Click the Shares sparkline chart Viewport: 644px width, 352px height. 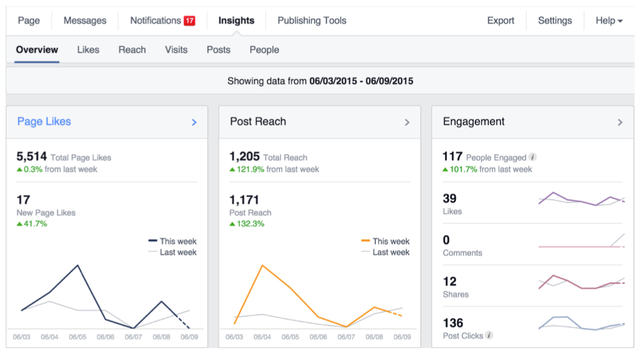coord(582,282)
